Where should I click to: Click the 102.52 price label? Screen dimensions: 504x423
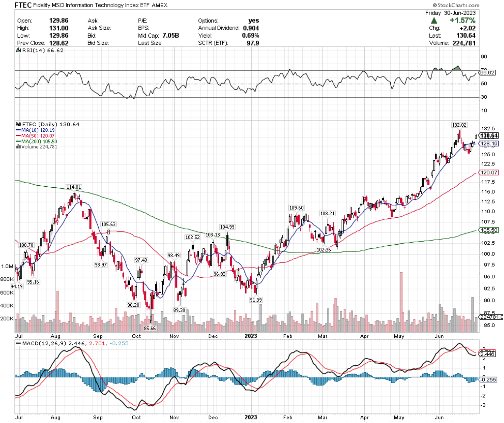tap(192, 237)
